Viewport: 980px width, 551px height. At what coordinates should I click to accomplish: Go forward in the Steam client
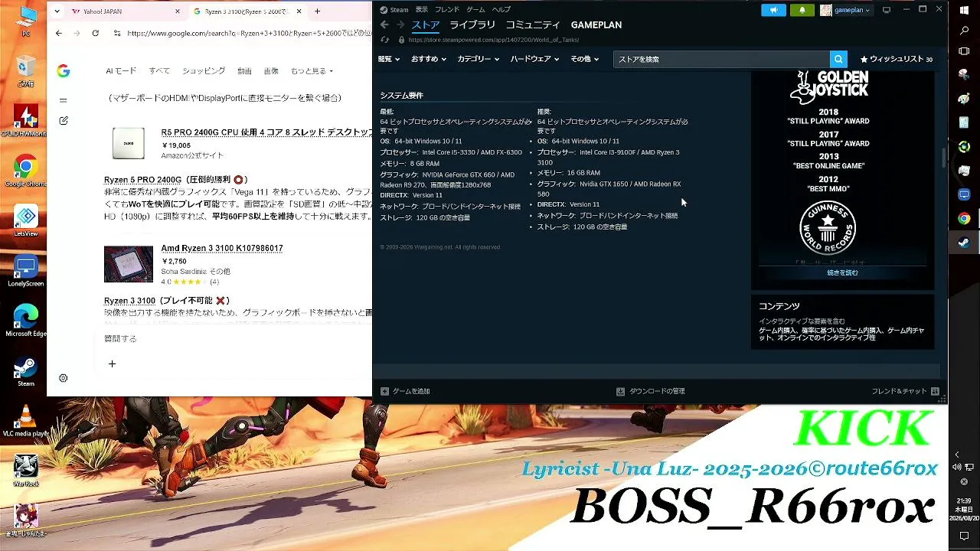coord(400,25)
